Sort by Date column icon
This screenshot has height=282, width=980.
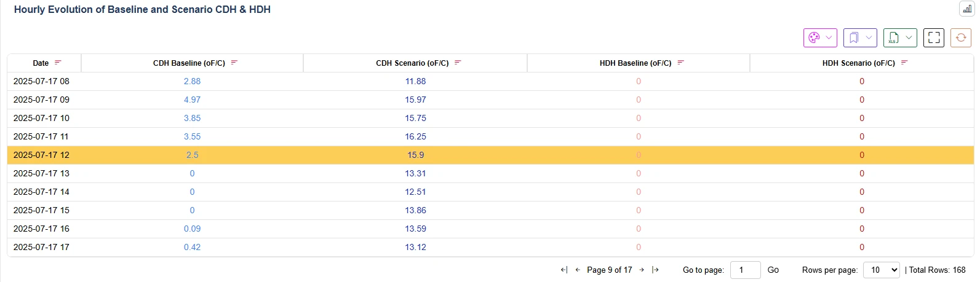click(x=58, y=63)
